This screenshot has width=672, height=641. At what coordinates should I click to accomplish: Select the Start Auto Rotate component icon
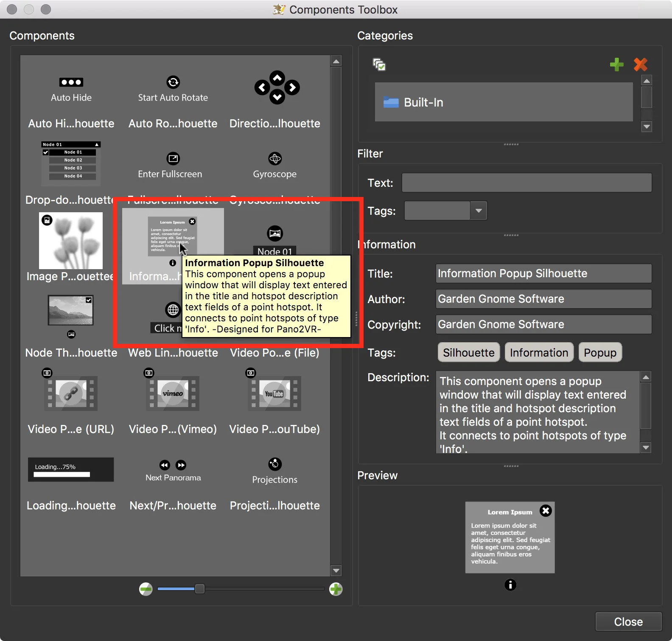pyautogui.click(x=173, y=82)
